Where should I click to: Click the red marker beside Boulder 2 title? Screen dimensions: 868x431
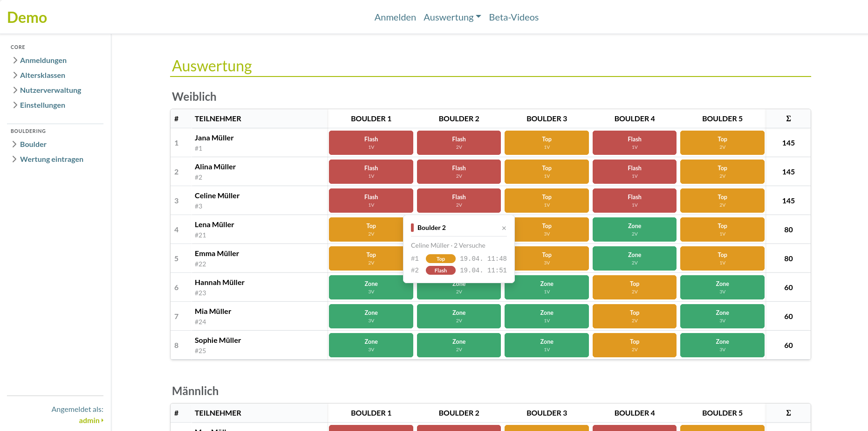(x=412, y=228)
